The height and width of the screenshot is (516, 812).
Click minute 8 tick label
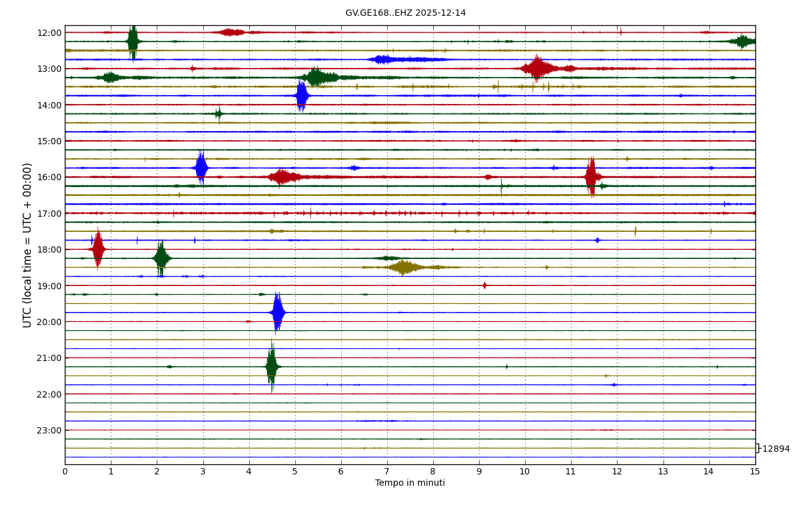pyautogui.click(x=433, y=472)
